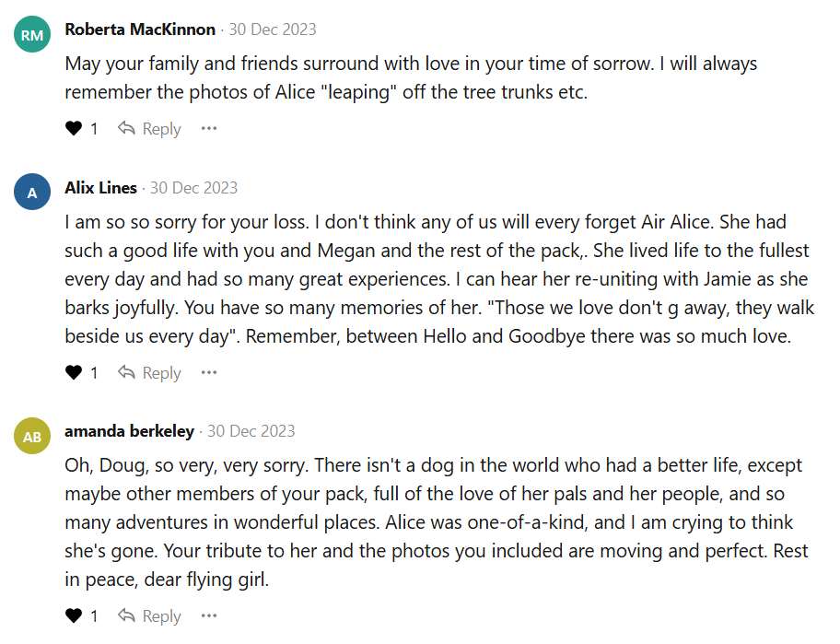Open the timestamp next to amanda berkeley
This screenshot has height=644, width=840.
click(x=251, y=431)
